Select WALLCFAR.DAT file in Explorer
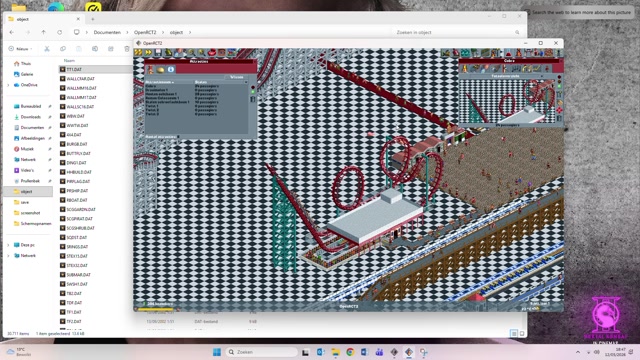 [80, 79]
